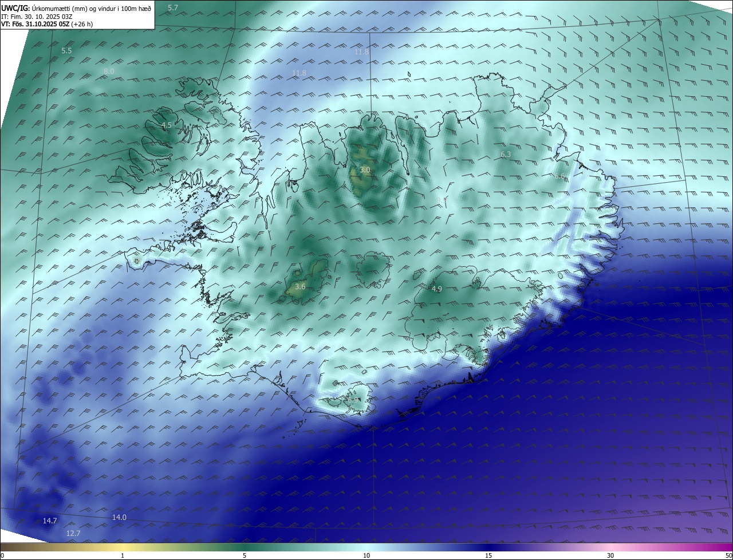Click the 12.7 value label
Screen dimensions: 733x560
[x=73, y=533]
